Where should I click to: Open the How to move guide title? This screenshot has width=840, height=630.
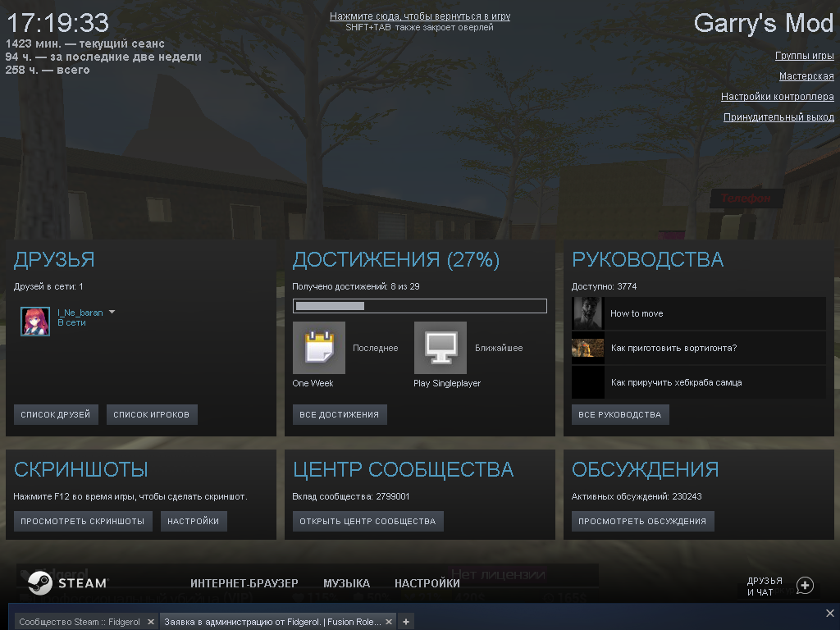637,313
